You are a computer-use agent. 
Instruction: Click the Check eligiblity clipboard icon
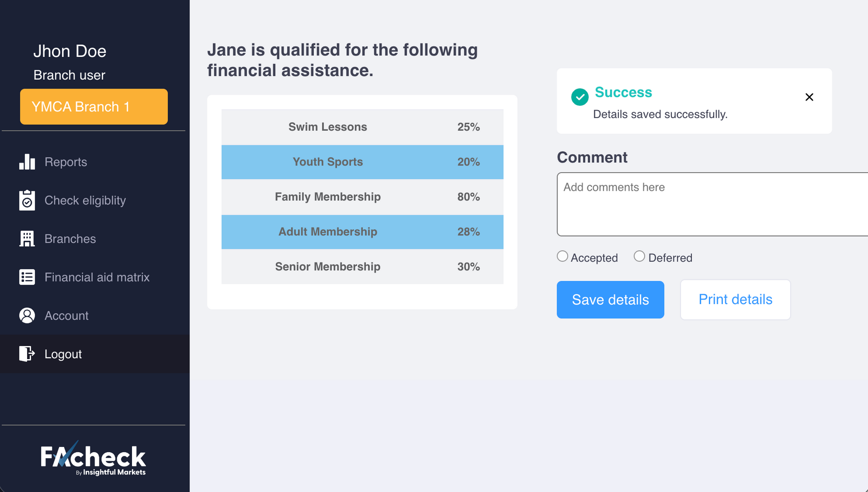pos(27,200)
